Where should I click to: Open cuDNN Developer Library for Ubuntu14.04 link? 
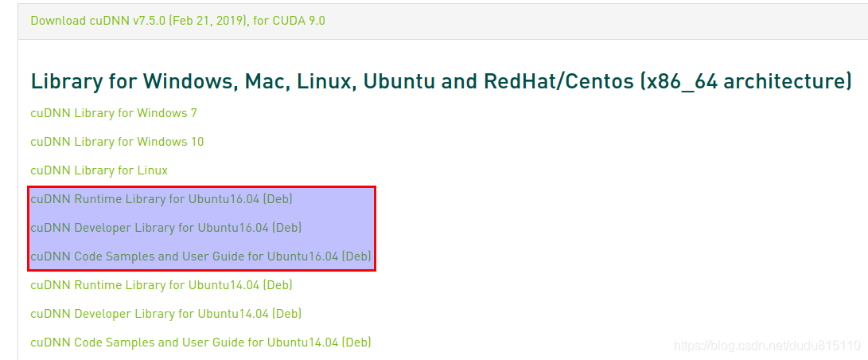pyautogui.click(x=166, y=314)
